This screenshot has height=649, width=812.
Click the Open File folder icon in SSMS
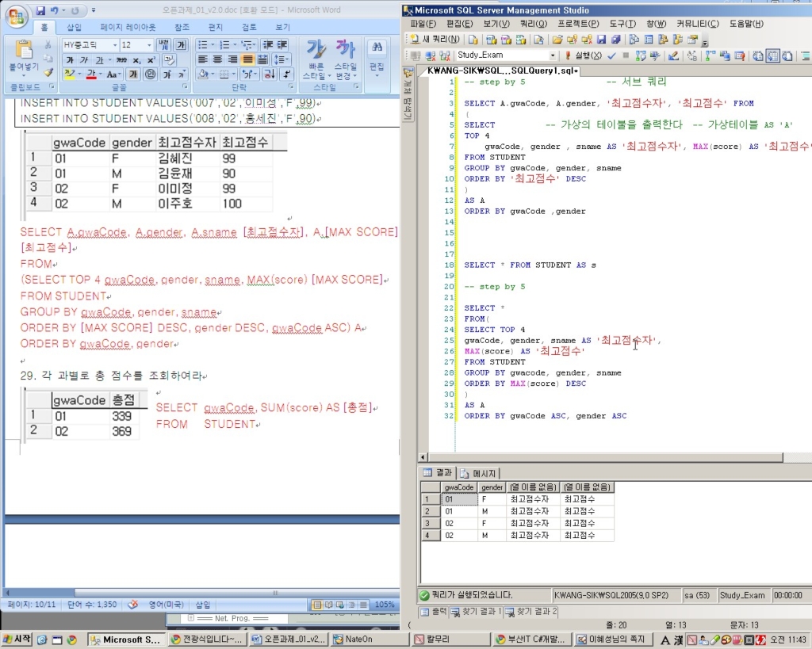point(557,40)
